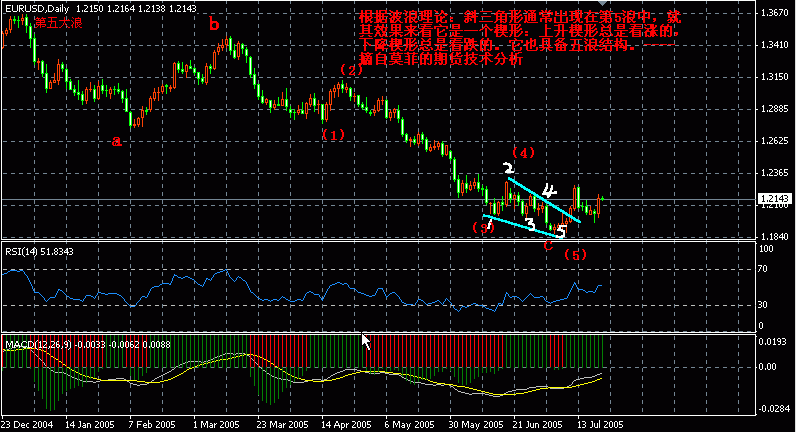Click the RSI 100 level label
Viewport: 796px width, 432px height.
(x=767, y=249)
